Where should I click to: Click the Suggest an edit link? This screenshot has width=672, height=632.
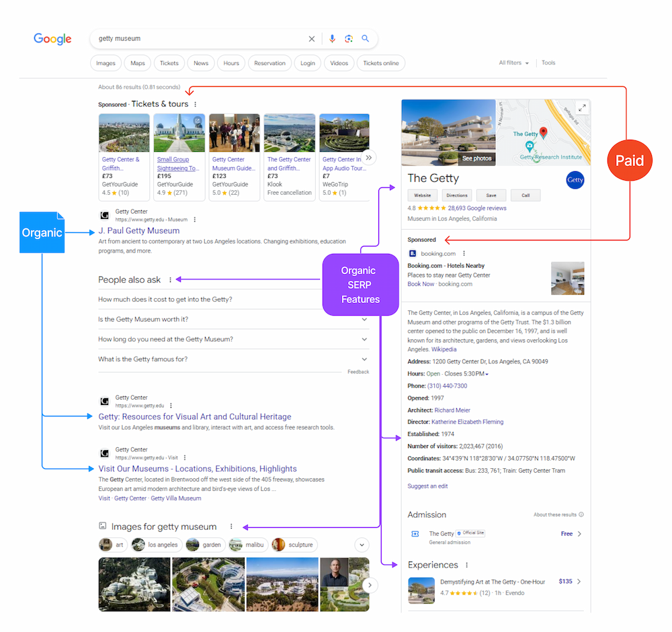(x=429, y=486)
